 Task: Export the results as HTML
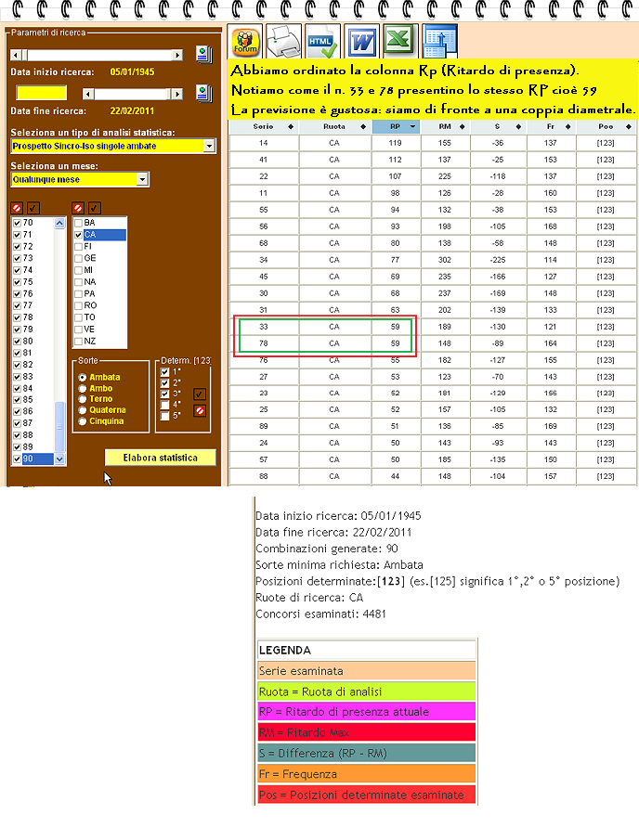click(x=322, y=41)
